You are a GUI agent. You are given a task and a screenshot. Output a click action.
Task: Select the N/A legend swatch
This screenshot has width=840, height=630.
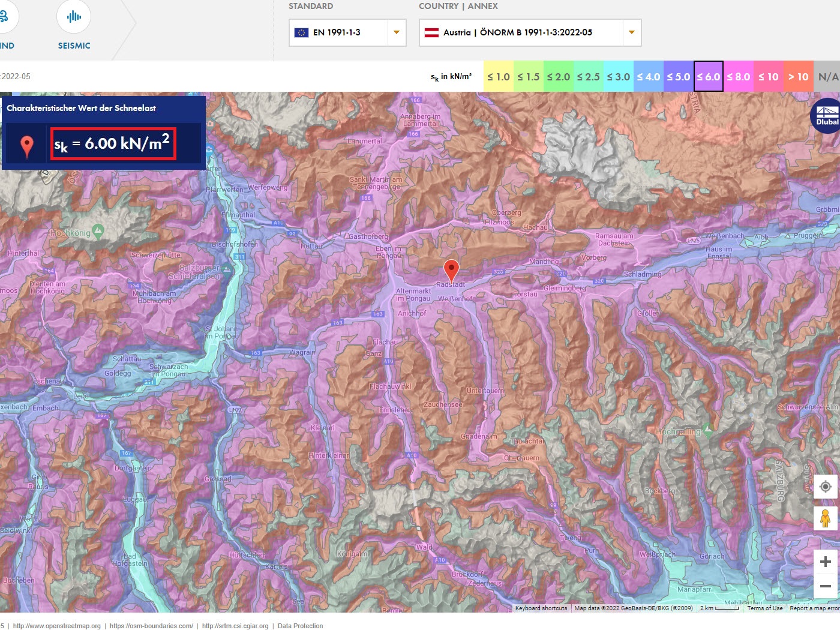(827, 76)
